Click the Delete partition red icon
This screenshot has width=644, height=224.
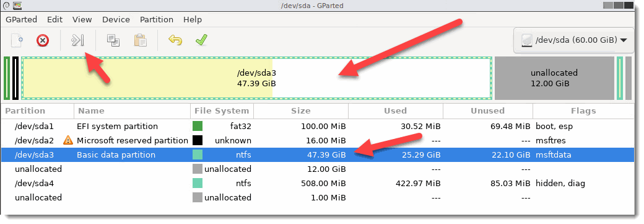point(43,40)
